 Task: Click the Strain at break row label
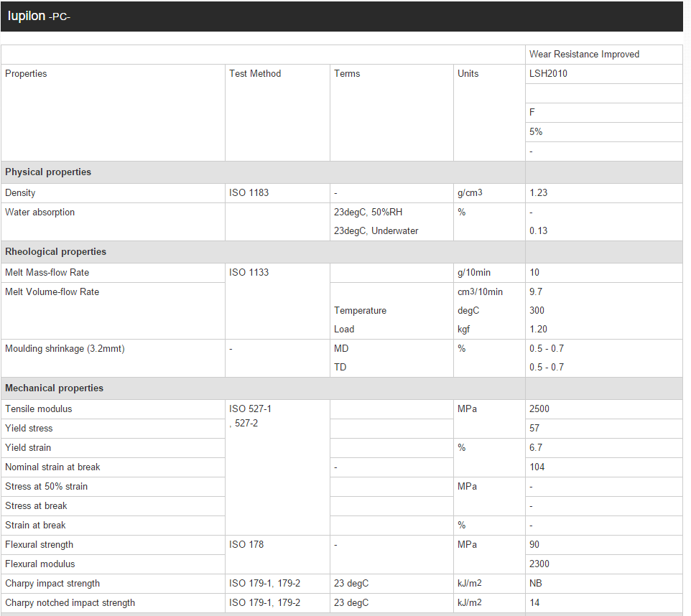pyautogui.click(x=35, y=526)
